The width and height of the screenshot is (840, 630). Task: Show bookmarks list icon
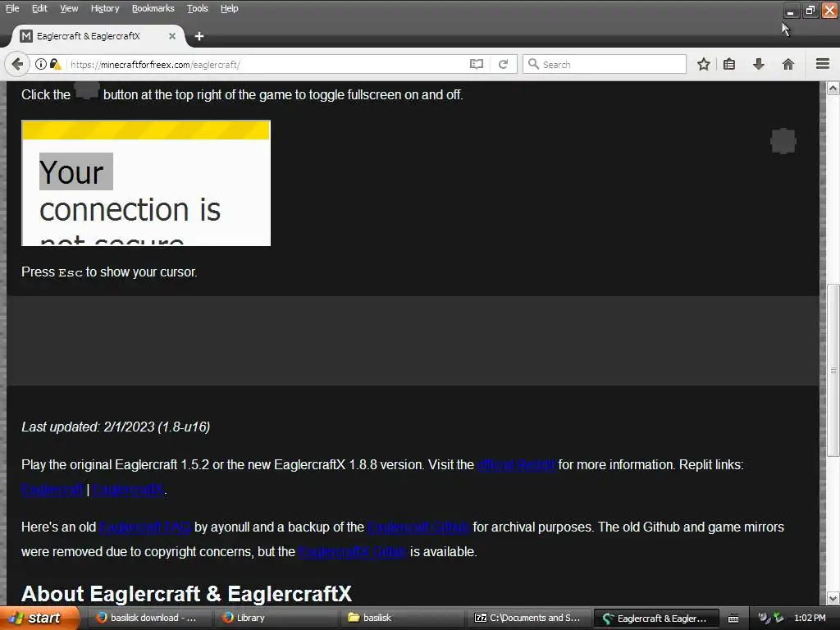pos(729,64)
